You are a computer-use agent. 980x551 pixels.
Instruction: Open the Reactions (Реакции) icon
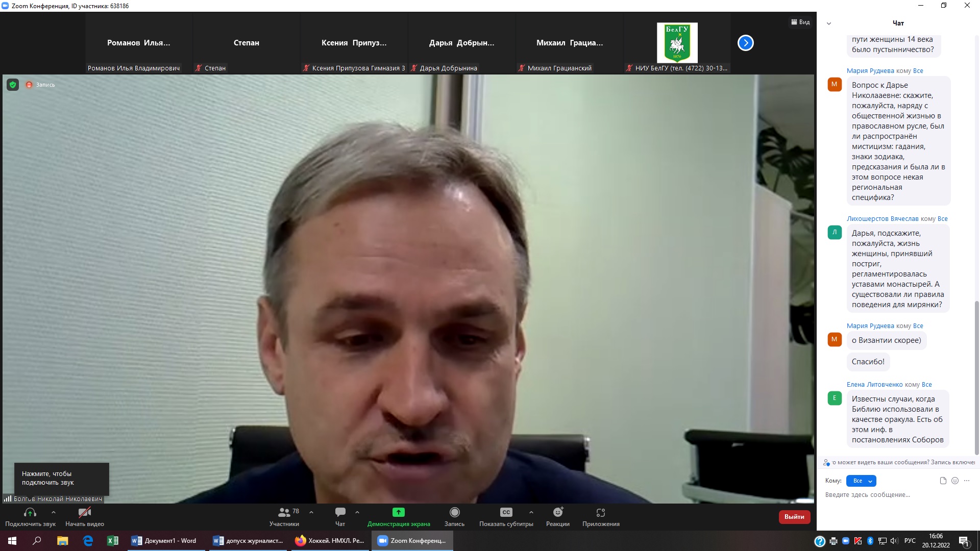558,512
